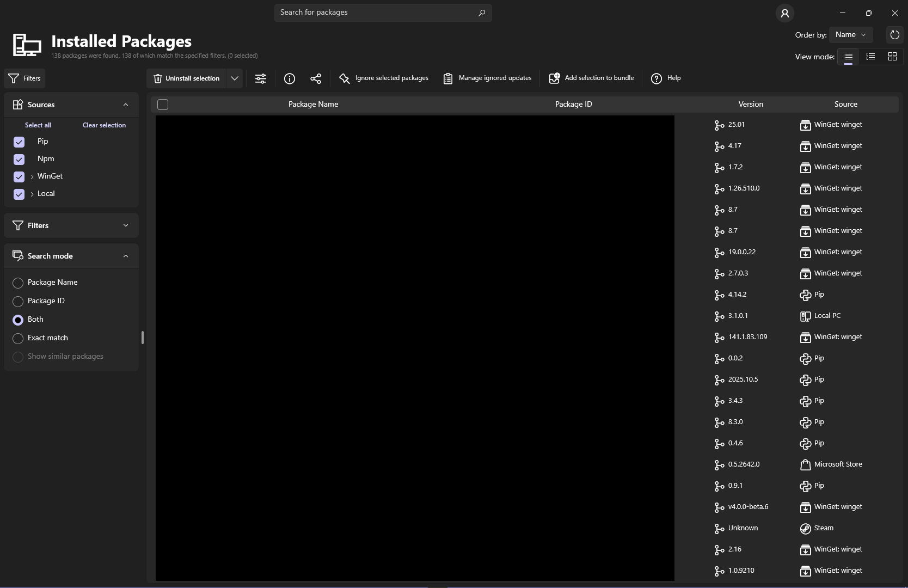Click the Search for packages field
Viewport: 908px width, 588px height.
[383, 13]
